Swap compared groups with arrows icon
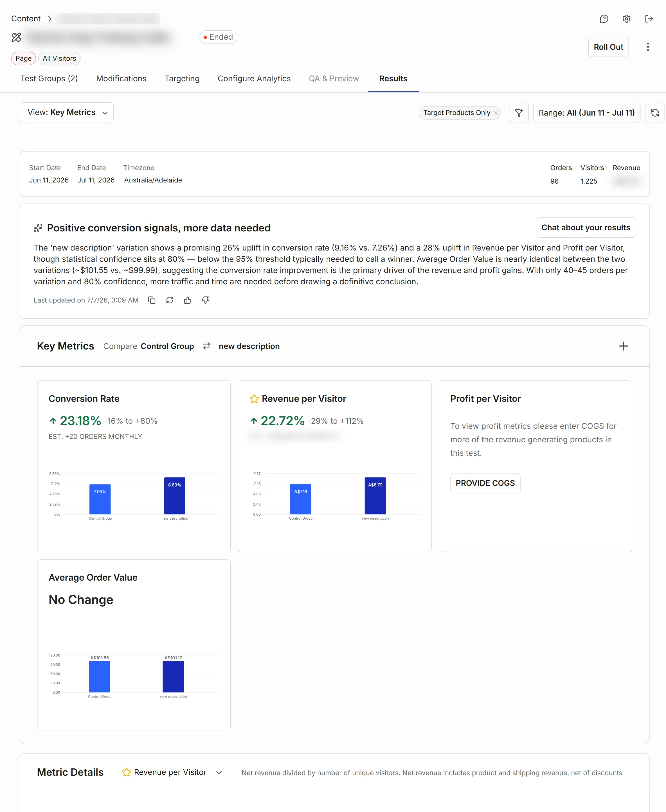Image resolution: width=666 pixels, height=812 pixels. [206, 346]
